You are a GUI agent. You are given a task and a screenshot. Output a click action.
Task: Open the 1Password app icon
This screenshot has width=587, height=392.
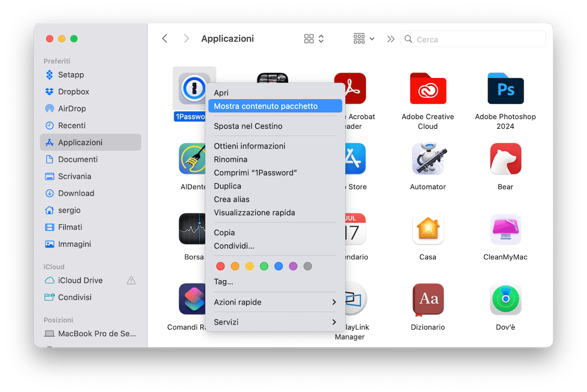pyautogui.click(x=194, y=89)
